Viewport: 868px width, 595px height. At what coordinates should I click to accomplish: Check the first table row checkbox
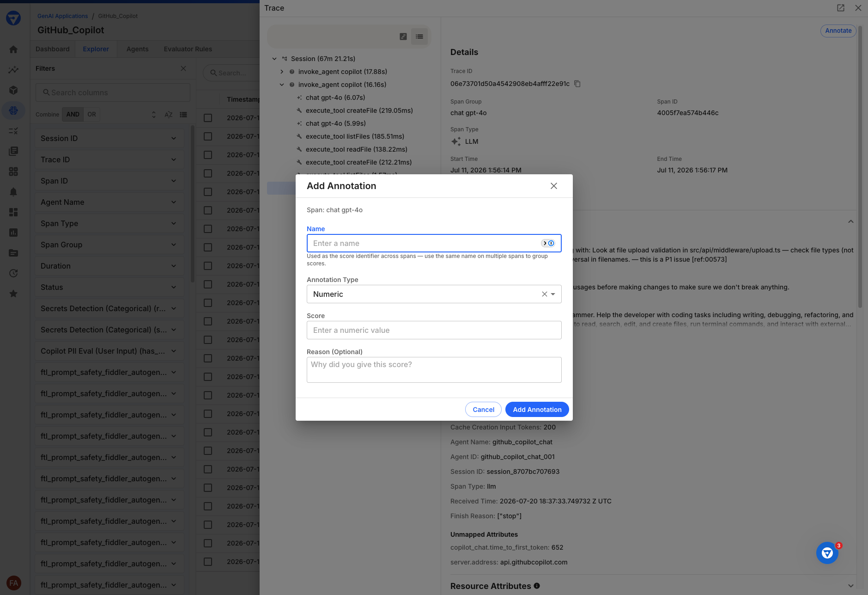tap(208, 118)
